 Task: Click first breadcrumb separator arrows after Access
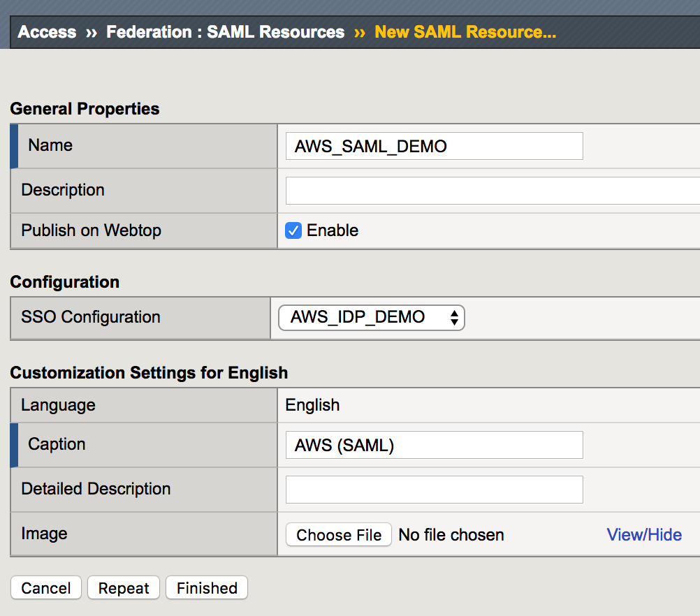click(92, 33)
